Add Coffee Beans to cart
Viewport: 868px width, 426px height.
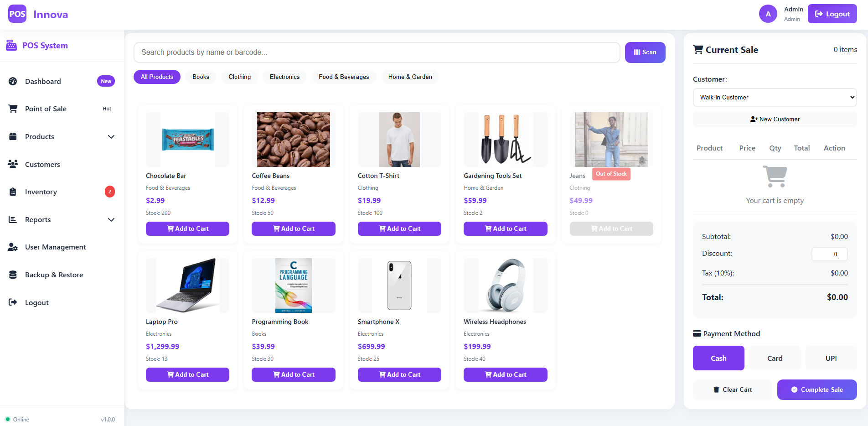pyautogui.click(x=293, y=229)
